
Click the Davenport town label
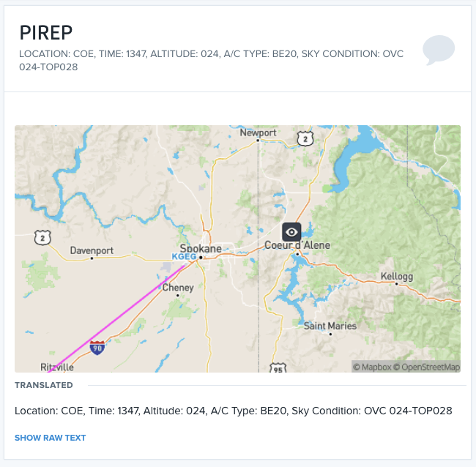(92, 250)
